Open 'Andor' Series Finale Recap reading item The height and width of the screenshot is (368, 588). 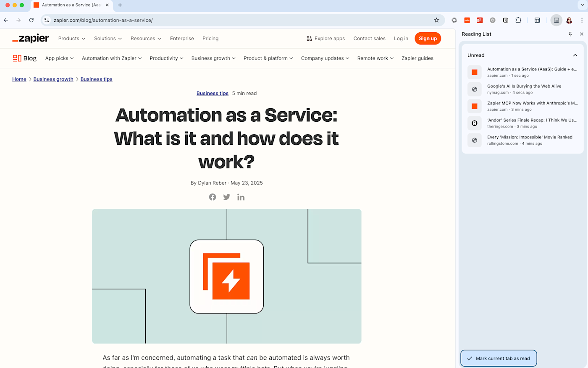[523, 123]
